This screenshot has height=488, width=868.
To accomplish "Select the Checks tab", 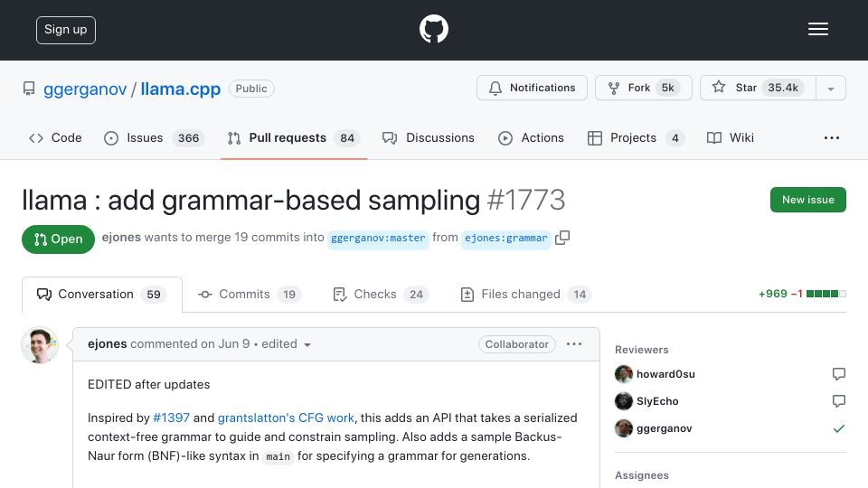I will [381, 295].
